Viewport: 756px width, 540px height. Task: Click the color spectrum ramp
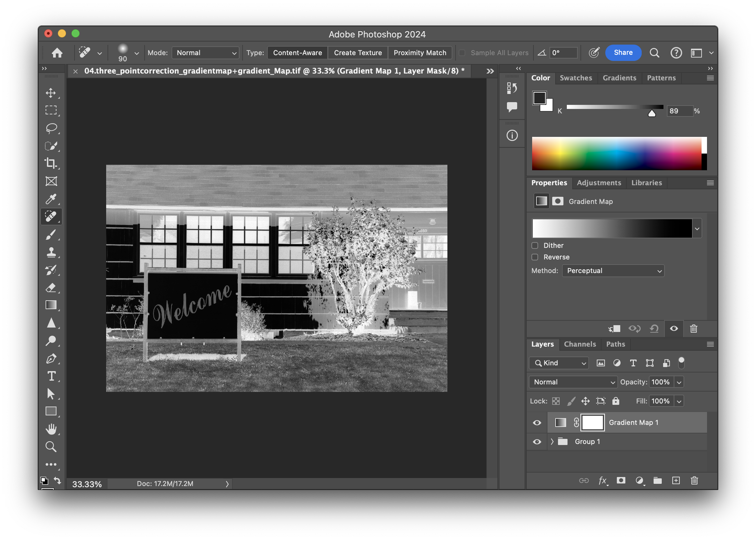click(x=617, y=154)
